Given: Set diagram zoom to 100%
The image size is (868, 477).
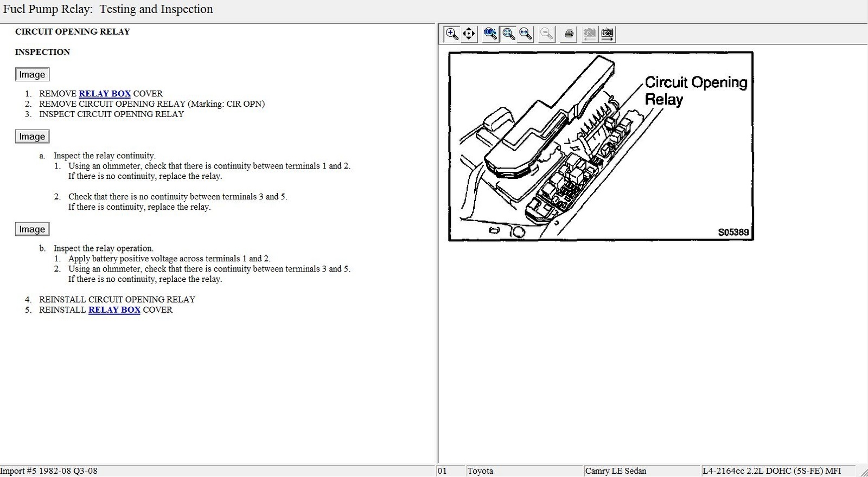Looking at the screenshot, I should pyautogui.click(x=490, y=34).
